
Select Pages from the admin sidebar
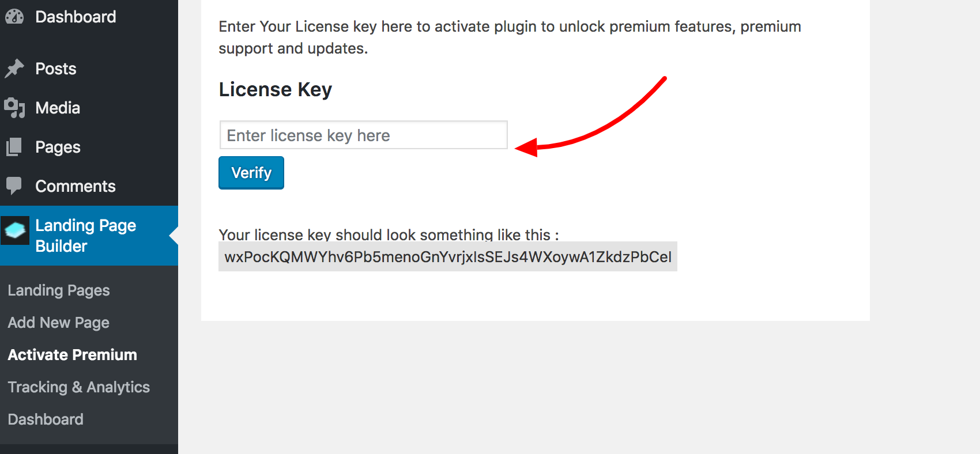coord(57,147)
